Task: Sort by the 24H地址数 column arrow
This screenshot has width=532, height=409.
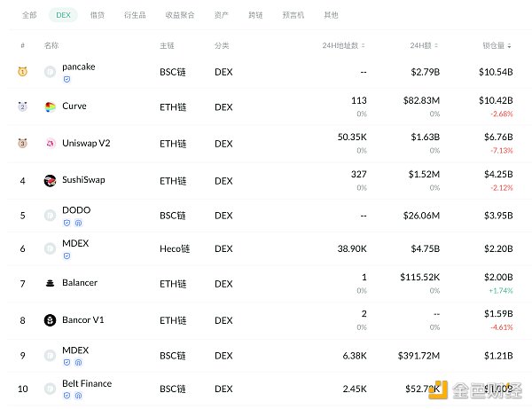Action: click(366, 45)
